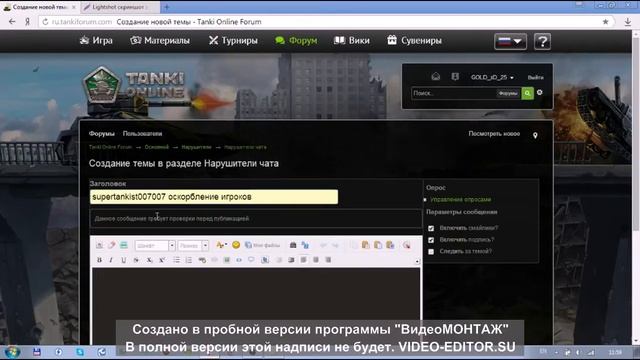Toggle bold formatting in the editor
The image size is (640, 360).
(x=99, y=260)
